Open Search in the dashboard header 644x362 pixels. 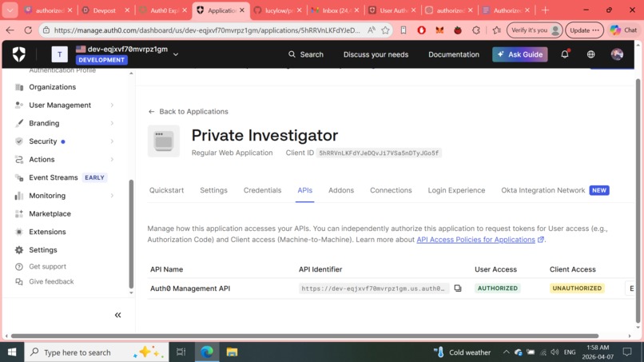tap(306, 54)
